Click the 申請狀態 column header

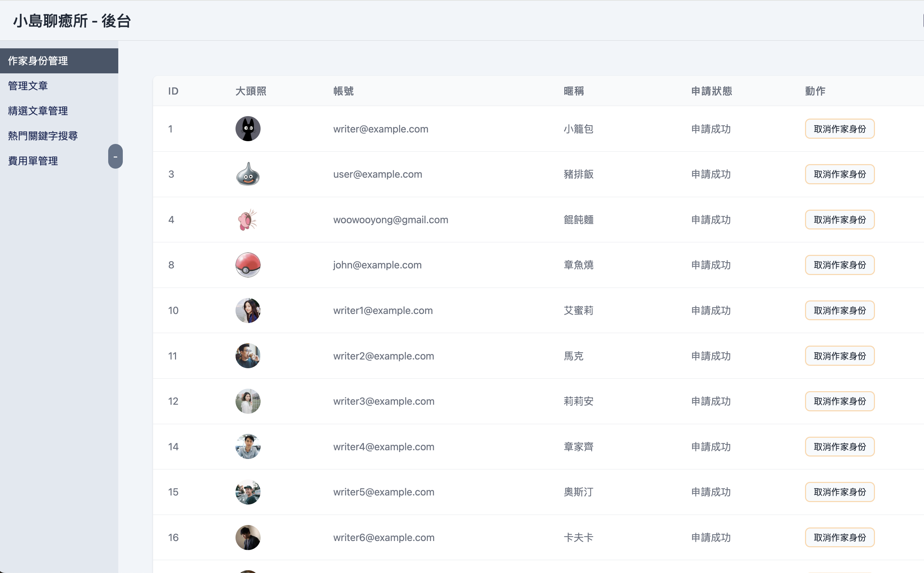click(711, 91)
